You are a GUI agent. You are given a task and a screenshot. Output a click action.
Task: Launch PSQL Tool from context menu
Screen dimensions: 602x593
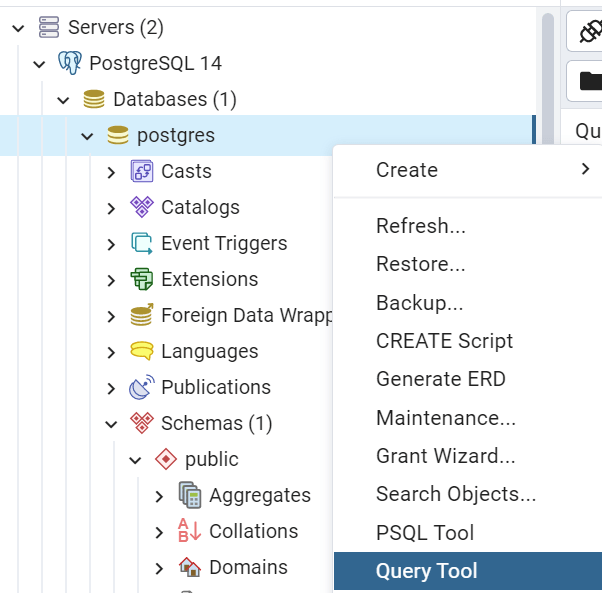[x=468, y=532]
